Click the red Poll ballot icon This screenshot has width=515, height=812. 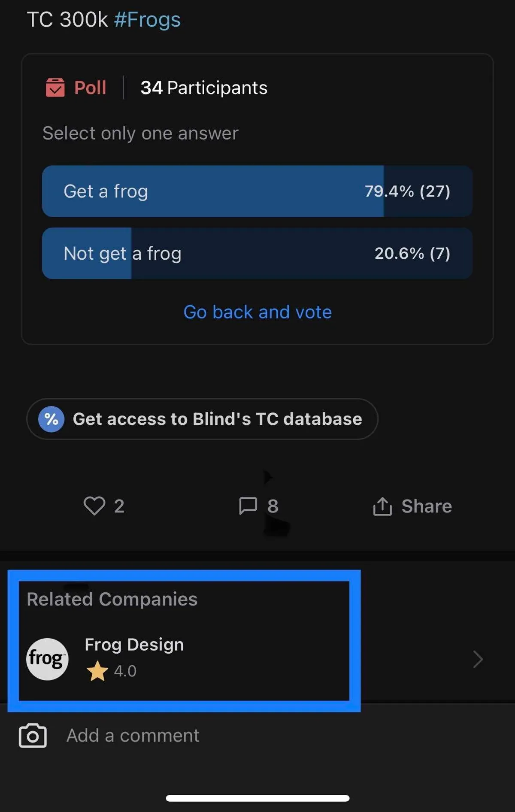(55, 88)
